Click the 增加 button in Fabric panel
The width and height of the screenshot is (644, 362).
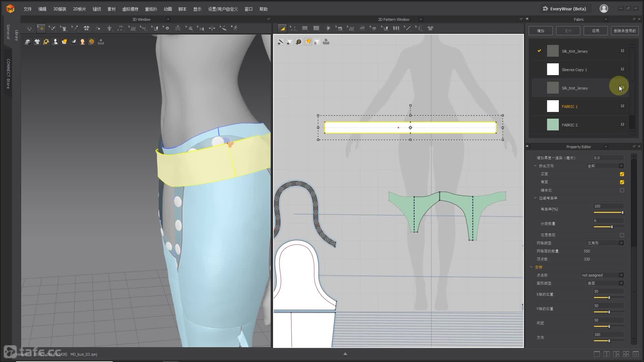[540, 31]
